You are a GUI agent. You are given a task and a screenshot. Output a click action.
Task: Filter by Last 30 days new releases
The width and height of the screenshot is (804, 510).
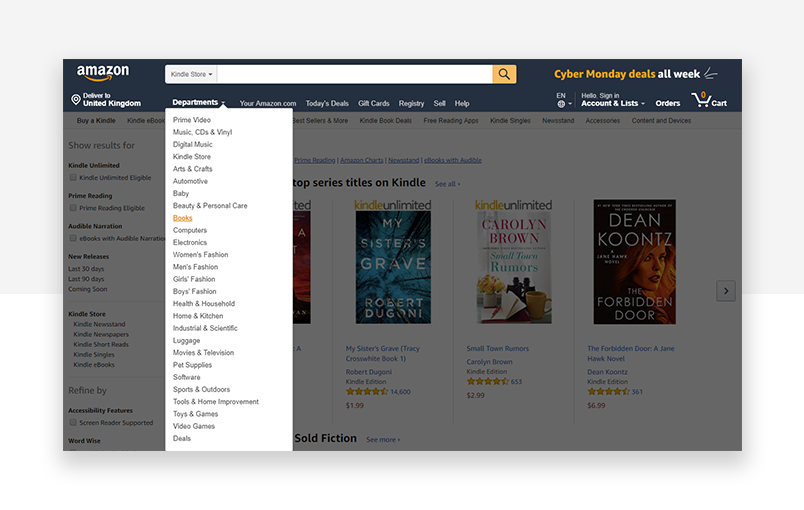point(86,269)
